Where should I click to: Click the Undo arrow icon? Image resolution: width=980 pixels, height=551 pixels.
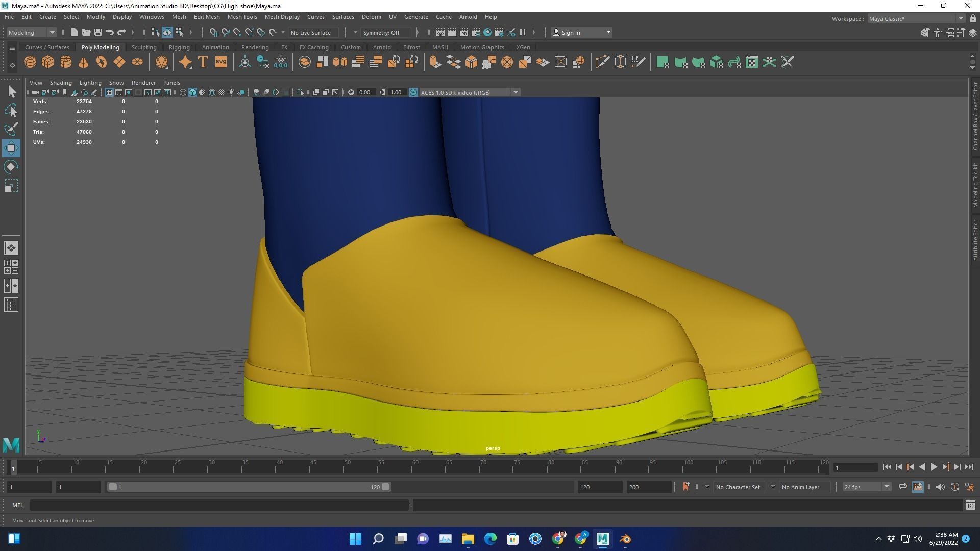(110, 32)
